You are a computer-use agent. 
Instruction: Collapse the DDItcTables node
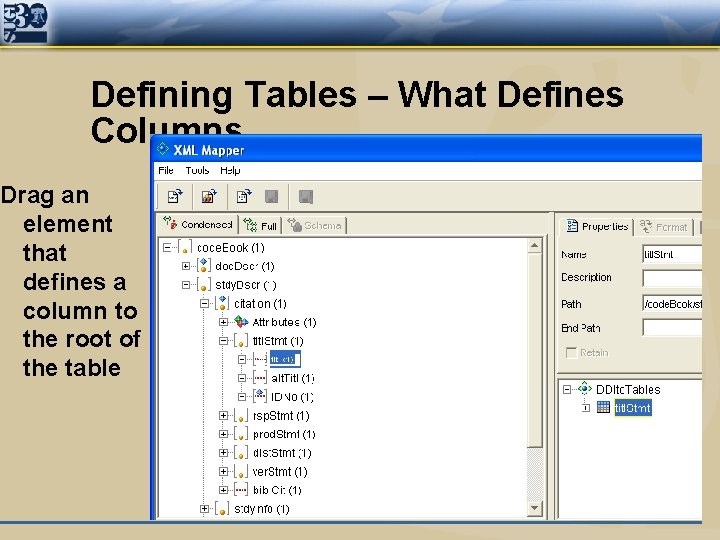click(567, 389)
